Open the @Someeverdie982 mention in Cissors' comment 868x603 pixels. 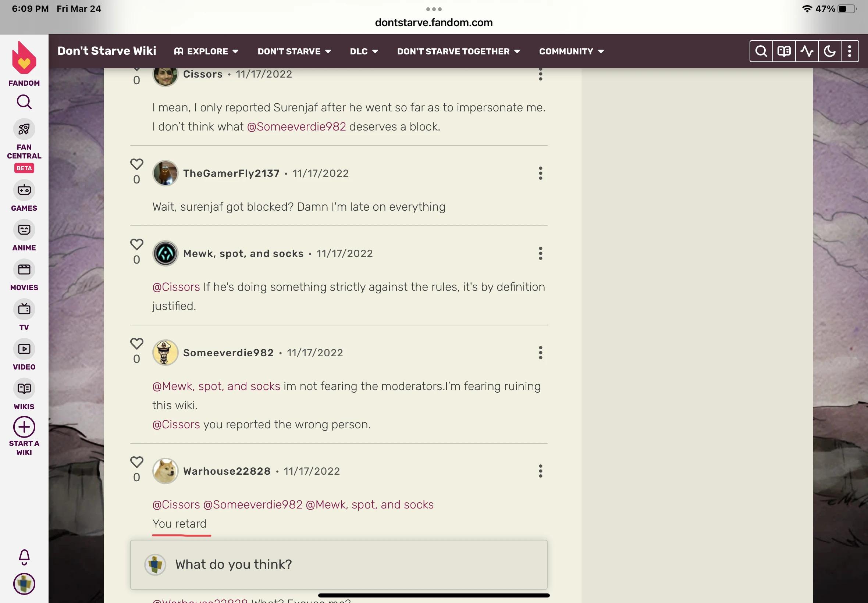pyautogui.click(x=296, y=126)
